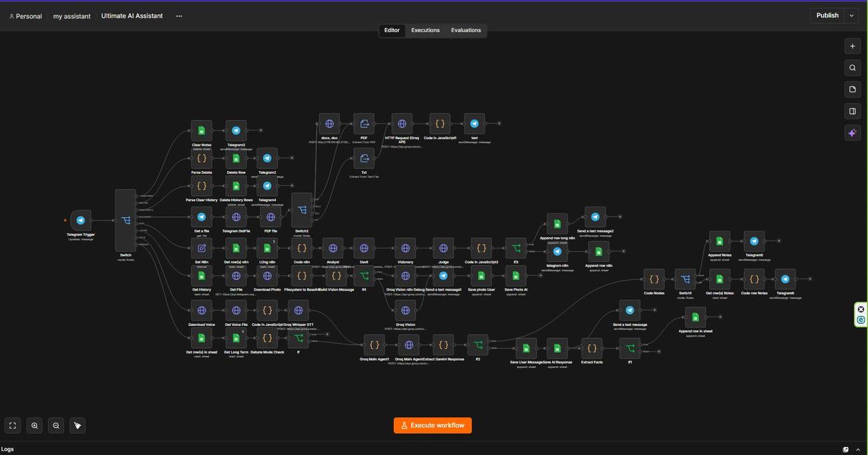Open the Download Photo HTTP node
The width and height of the screenshot is (868, 455).
point(267,275)
